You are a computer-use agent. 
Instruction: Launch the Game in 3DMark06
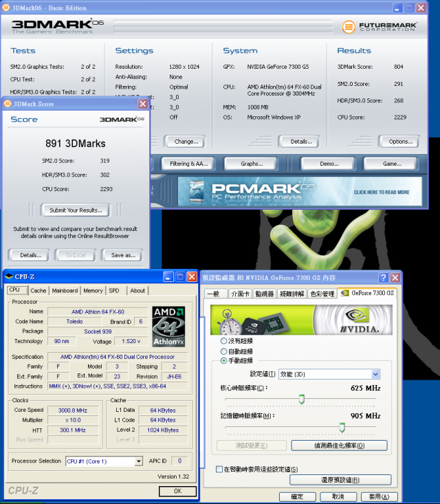click(390, 164)
